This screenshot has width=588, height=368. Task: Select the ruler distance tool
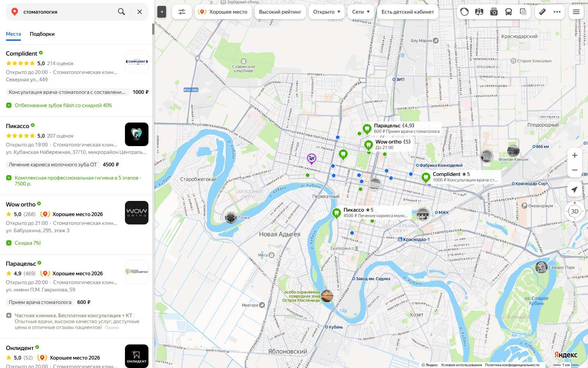click(x=542, y=12)
